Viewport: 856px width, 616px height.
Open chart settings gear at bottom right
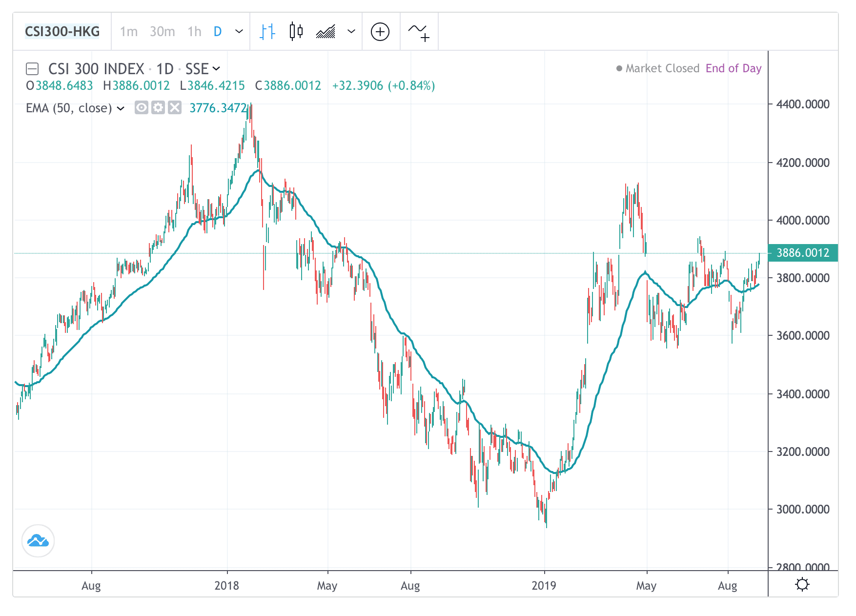pos(802,584)
